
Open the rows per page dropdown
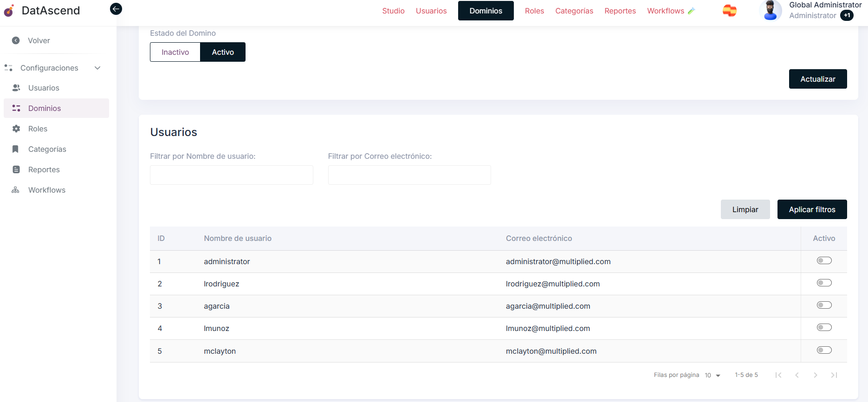[713, 375]
